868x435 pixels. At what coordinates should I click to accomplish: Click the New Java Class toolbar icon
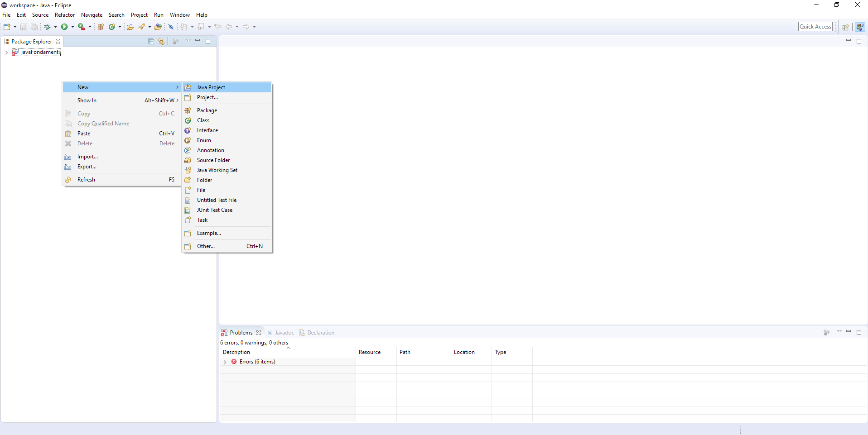(x=111, y=27)
